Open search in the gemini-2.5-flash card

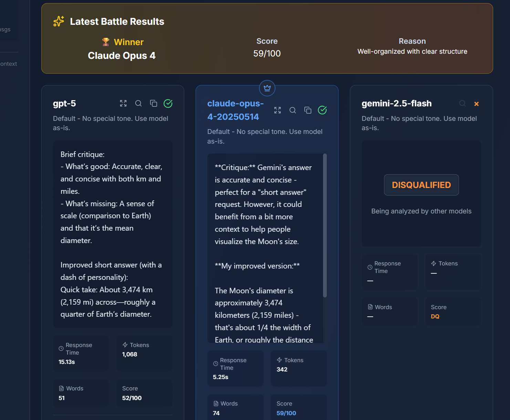[462, 103]
